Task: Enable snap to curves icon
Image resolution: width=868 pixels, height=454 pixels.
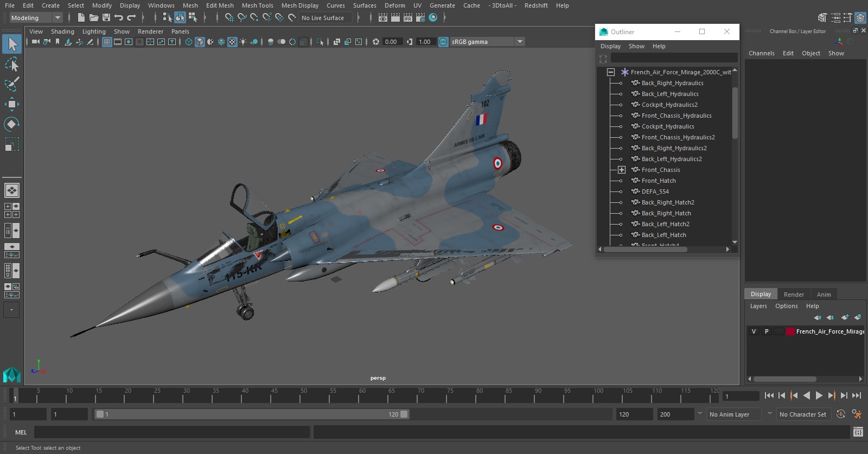Action: point(242,18)
